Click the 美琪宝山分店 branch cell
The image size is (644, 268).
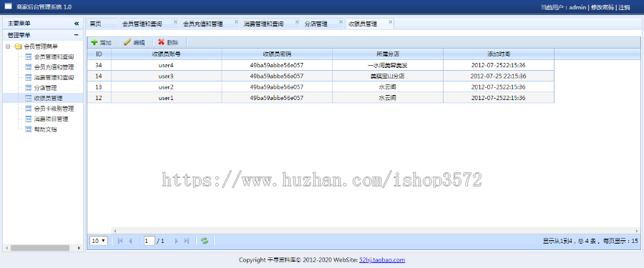[x=388, y=76]
